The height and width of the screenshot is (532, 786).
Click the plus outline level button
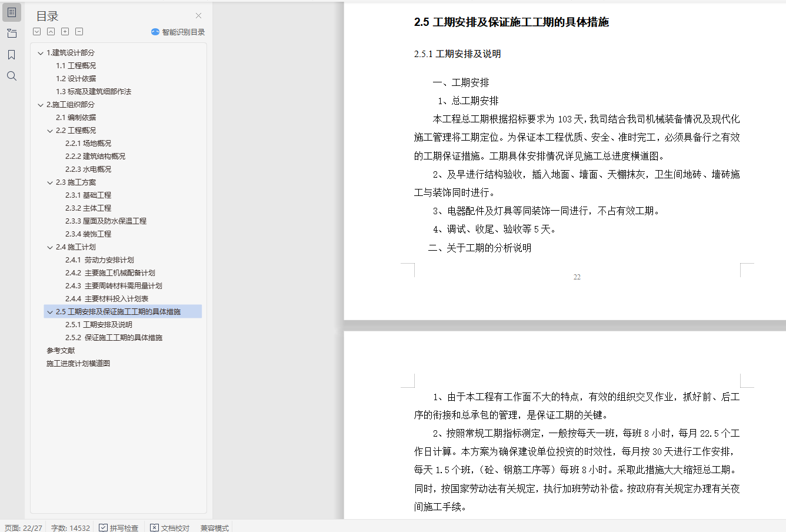pos(65,32)
